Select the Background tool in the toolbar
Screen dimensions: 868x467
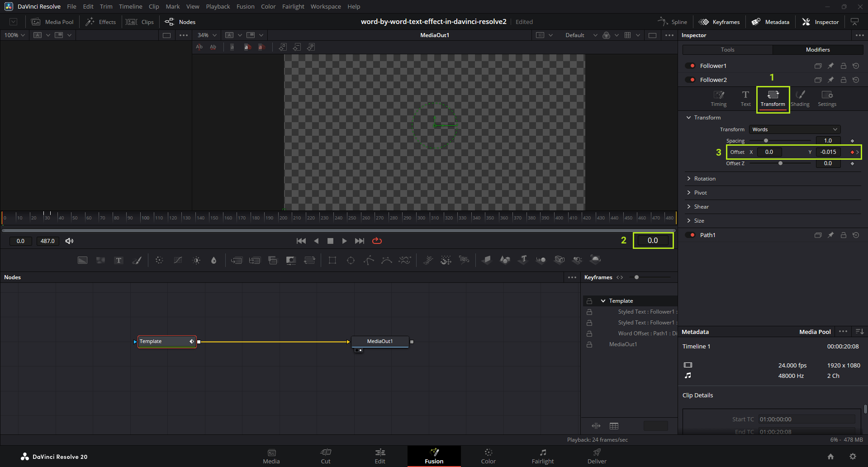(x=82, y=260)
